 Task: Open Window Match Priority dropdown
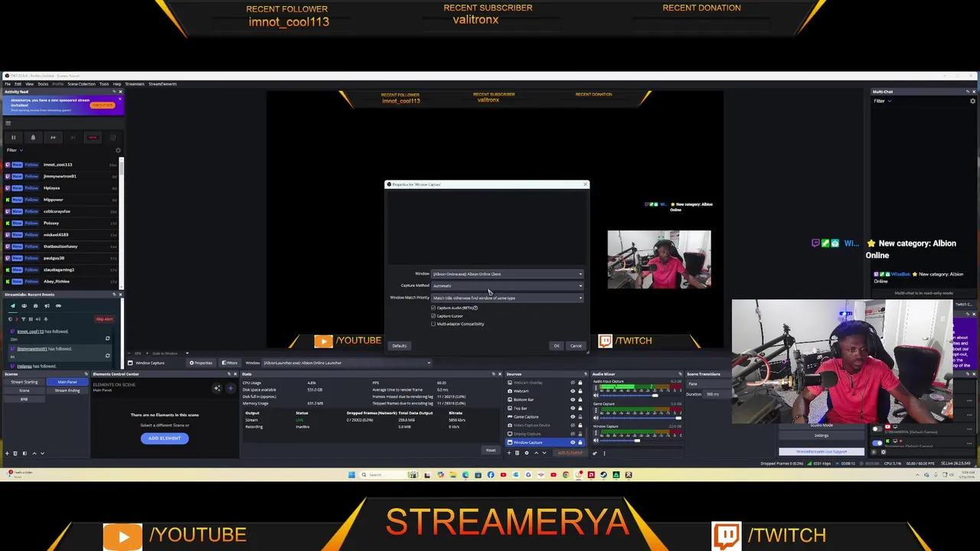[x=508, y=298]
